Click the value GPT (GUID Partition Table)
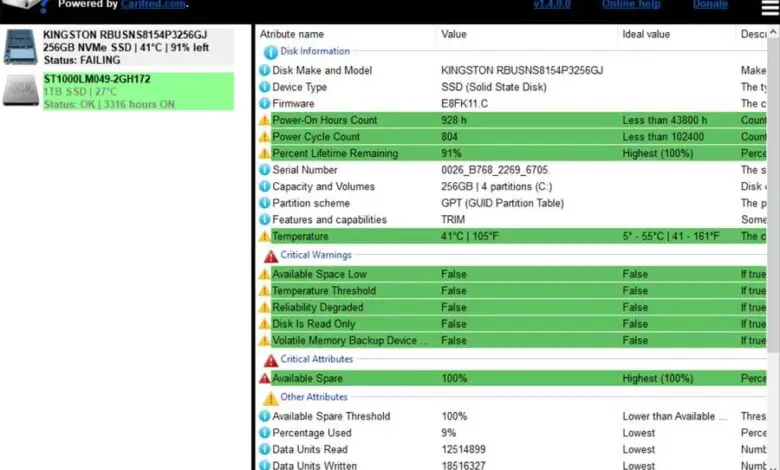The image size is (780, 470). (x=502, y=203)
